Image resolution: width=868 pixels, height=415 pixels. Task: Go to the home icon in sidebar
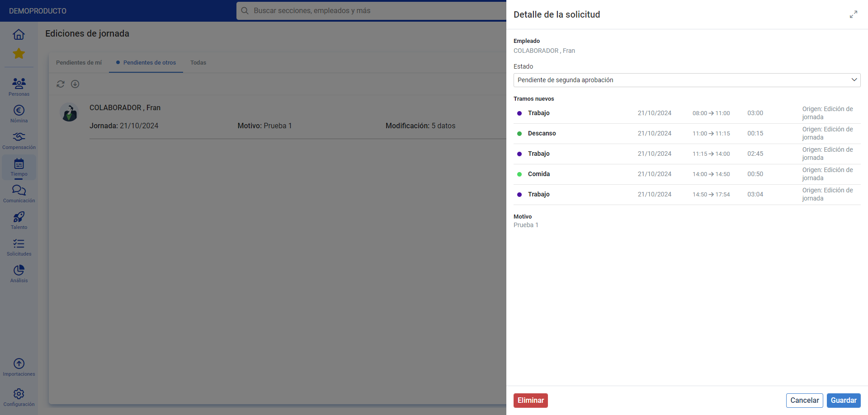pos(19,34)
